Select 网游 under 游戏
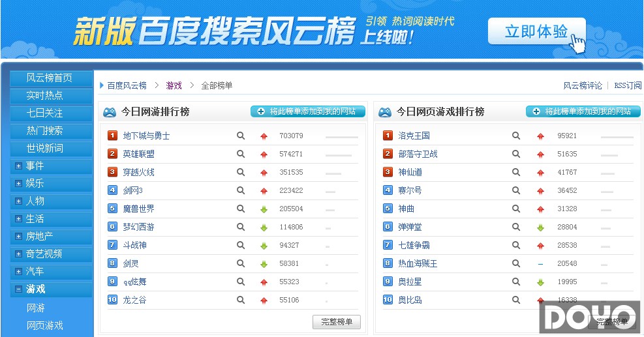 36,308
